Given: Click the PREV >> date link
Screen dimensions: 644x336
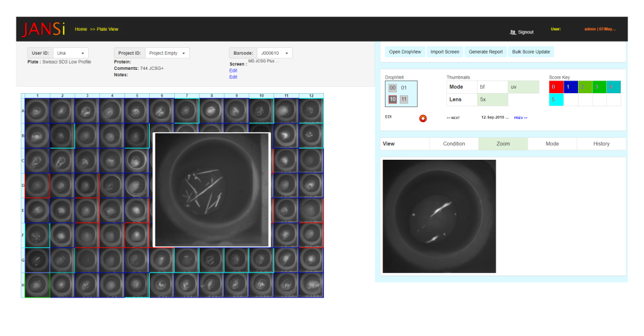Looking at the screenshot, I should [x=521, y=118].
